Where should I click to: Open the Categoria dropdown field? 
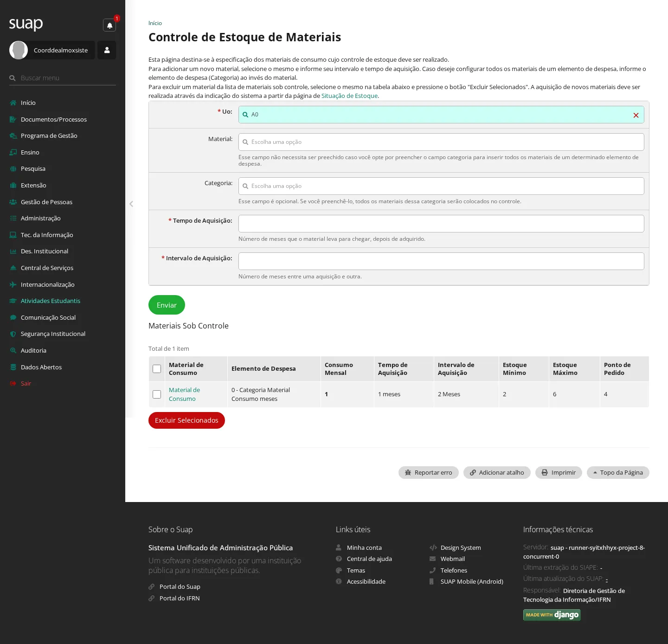pyautogui.click(x=441, y=186)
